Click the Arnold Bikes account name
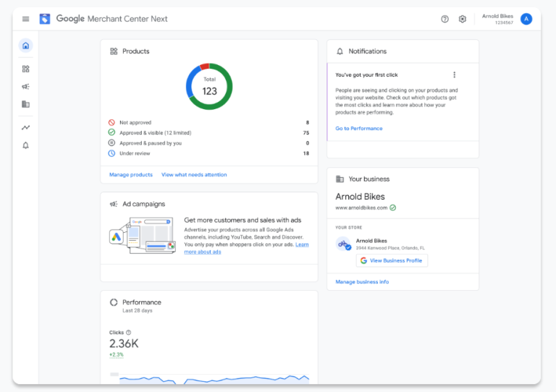The width and height of the screenshot is (556, 392). (x=497, y=17)
